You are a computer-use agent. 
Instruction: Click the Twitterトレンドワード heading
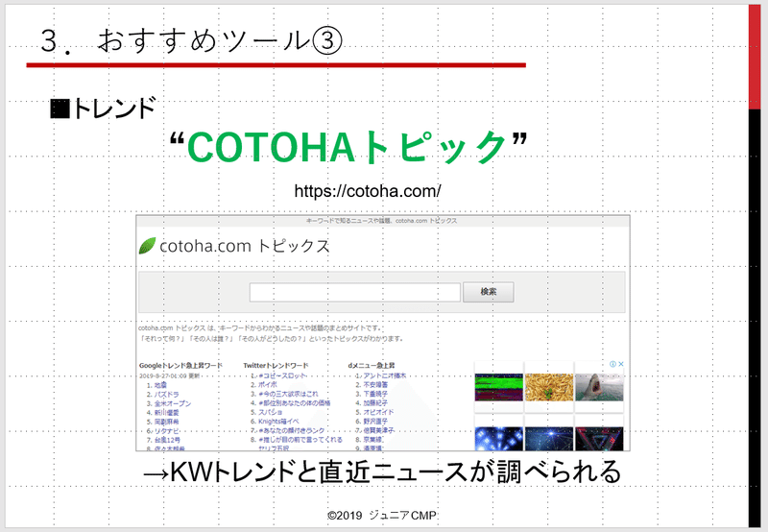pos(276,366)
